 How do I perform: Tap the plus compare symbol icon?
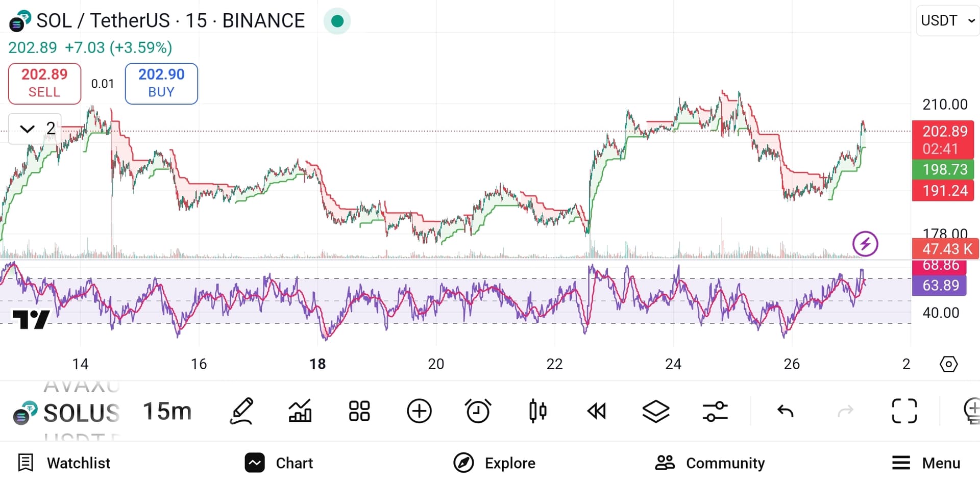coord(419,411)
